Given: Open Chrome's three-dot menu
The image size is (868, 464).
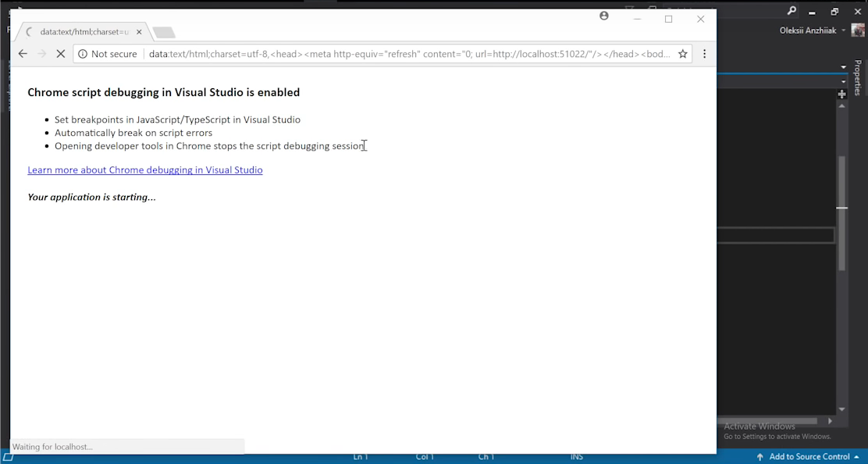Looking at the screenshot, I should 704,54.
